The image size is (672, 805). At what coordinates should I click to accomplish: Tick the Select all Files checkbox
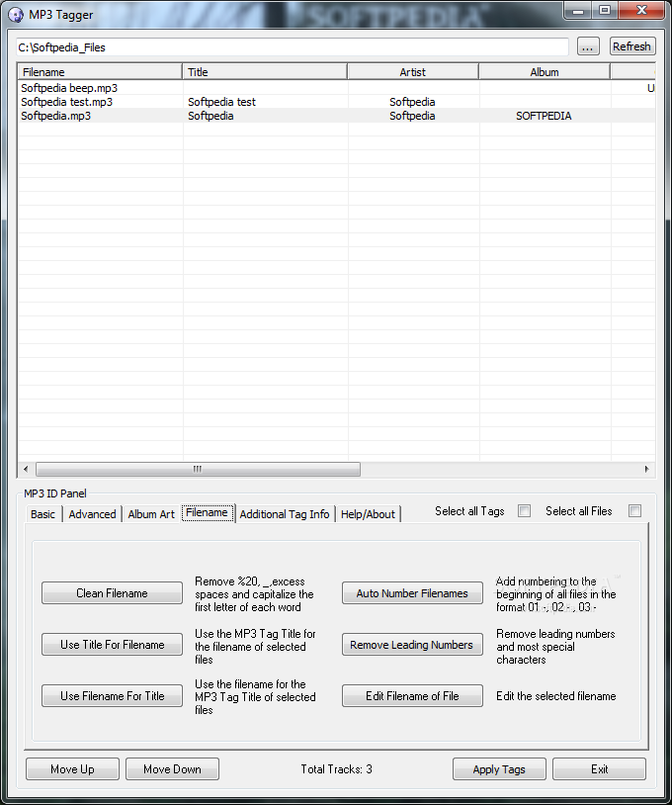[634, 511]
